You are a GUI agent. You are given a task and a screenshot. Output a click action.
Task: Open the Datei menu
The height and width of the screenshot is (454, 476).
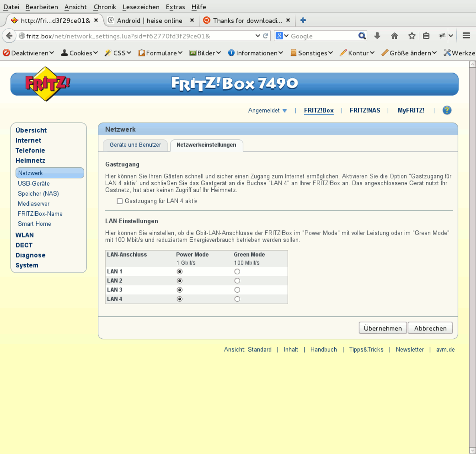(11, 7)
